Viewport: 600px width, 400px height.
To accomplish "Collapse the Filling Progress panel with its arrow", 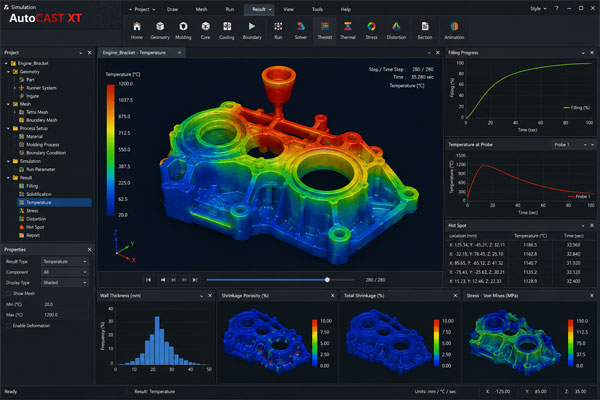I will coord(583,53).
